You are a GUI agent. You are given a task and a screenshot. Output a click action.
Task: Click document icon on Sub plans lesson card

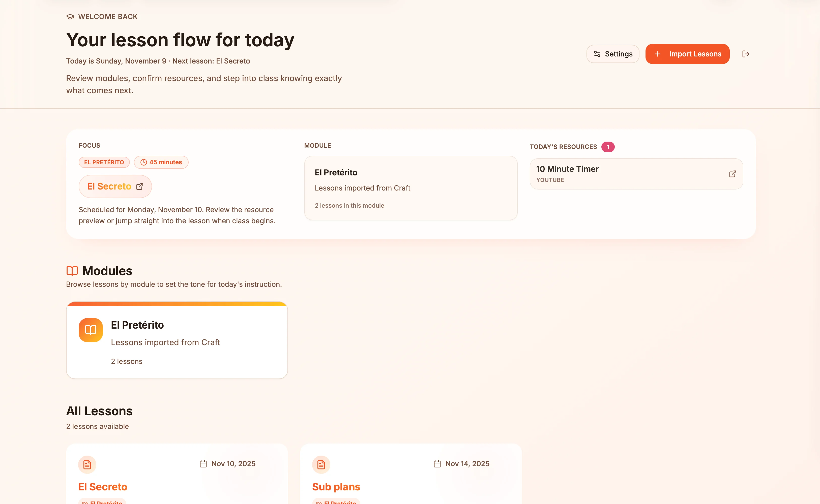click(x=321, y=464)
